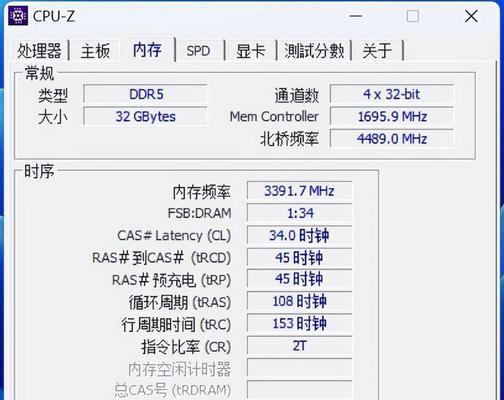Open the 显卡 tab
Image resolution: width=504 pixels, height=400 pixels.
click(x=250, y=51)
